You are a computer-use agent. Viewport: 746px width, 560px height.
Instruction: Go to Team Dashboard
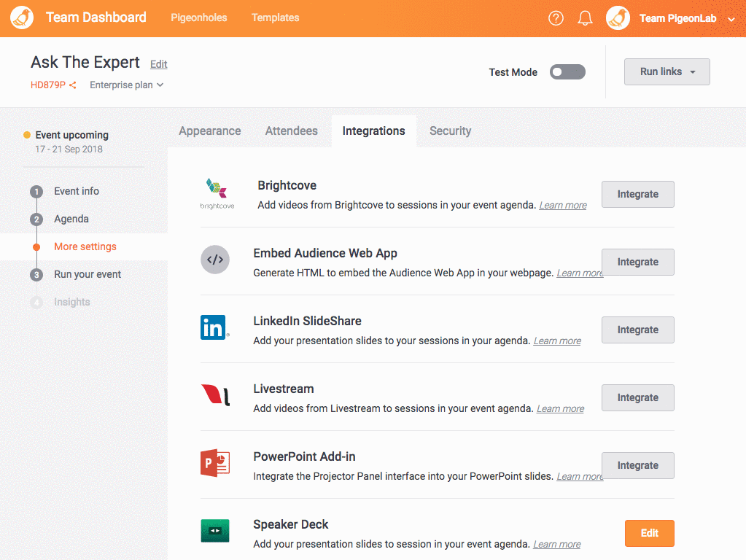[x=96, y=17]
